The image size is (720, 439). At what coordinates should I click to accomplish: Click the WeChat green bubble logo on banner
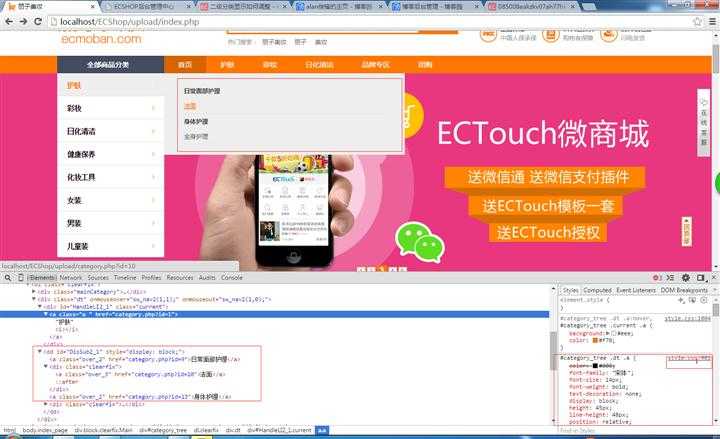click(420, 240)
